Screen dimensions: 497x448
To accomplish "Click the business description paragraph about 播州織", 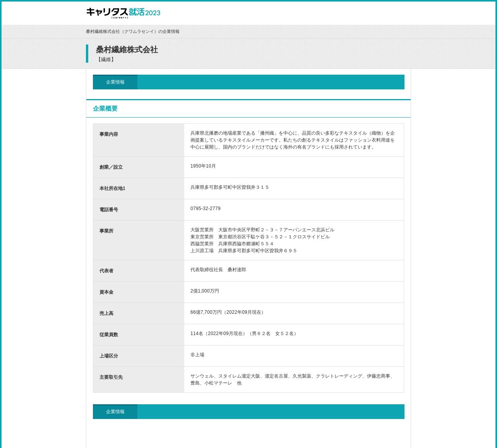I will (293, 140).
